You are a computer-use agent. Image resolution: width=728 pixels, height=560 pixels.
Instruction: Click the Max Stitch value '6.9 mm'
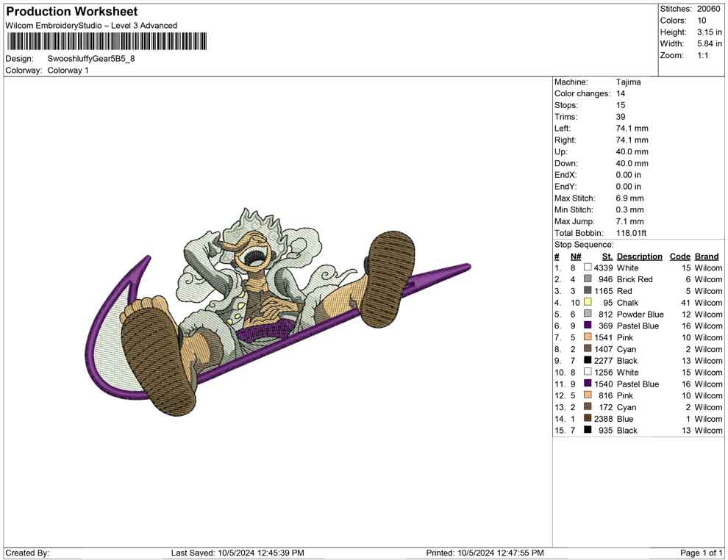(629, 198)
